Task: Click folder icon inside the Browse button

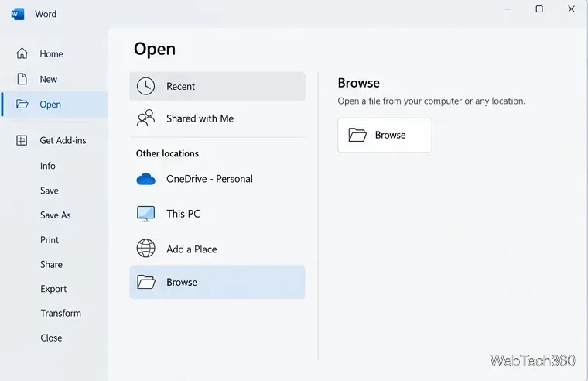Action: (x=357, y=135)
